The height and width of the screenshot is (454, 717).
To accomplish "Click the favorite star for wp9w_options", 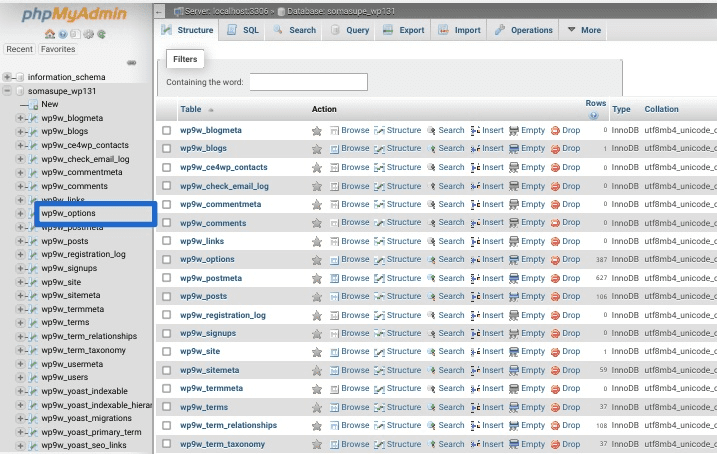I will click(x=316, y=260).
